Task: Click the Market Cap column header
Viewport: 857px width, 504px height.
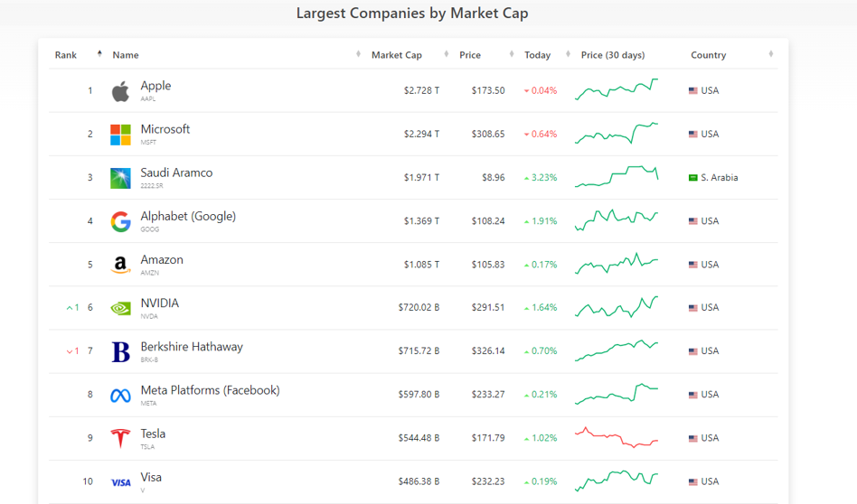Action: pyautogui.click(x=397, y=55)
